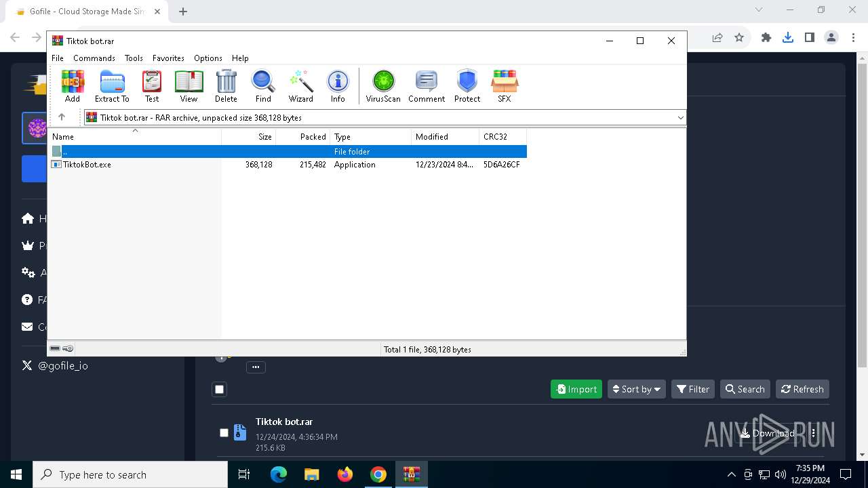Screen dimensions: 868x488
Task: Sort the list by Name column
Action: click(x=135, y=137)
